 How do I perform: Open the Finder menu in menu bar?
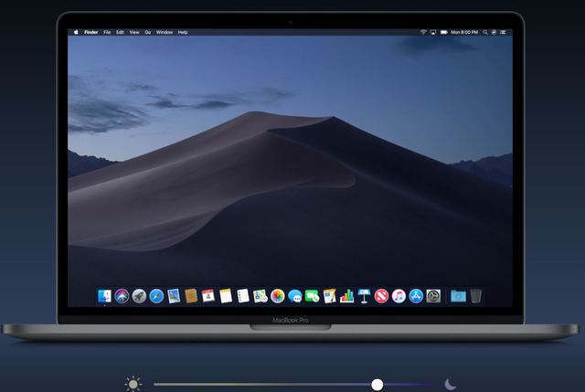point(91,32)
